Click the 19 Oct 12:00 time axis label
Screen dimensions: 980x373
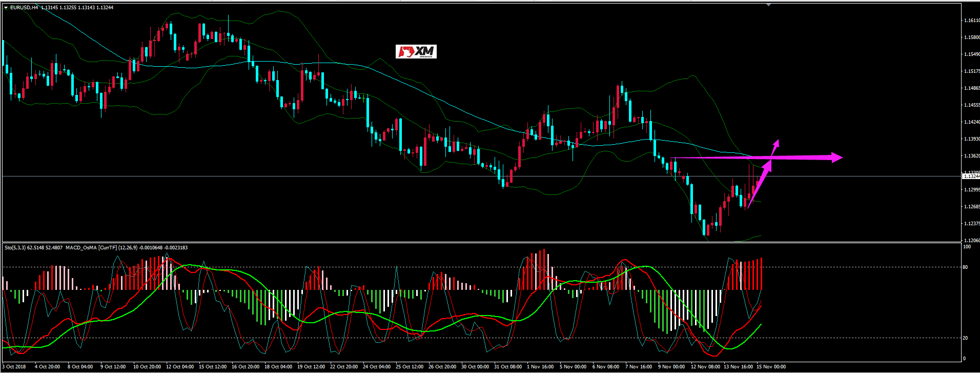pos(311,367)
